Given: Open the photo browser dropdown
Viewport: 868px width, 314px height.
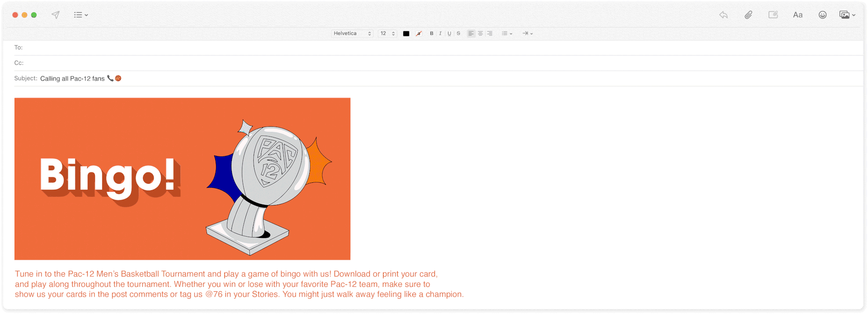Looking at the screenshot, I should pos(847,15).
